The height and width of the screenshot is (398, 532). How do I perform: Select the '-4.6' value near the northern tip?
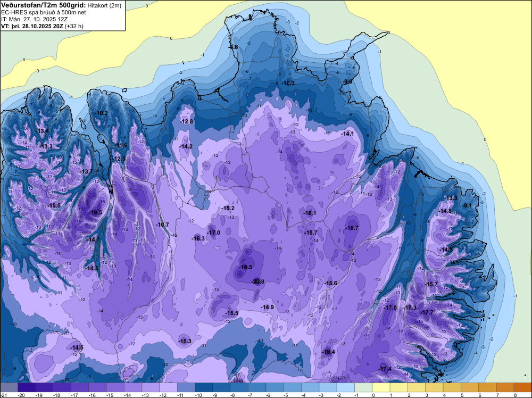tap(234, 47)
